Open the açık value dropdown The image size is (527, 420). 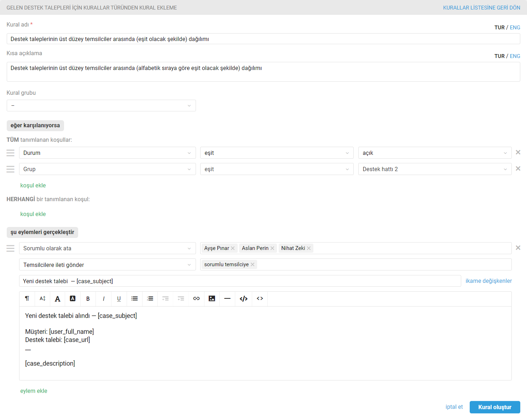coord(435,153)
